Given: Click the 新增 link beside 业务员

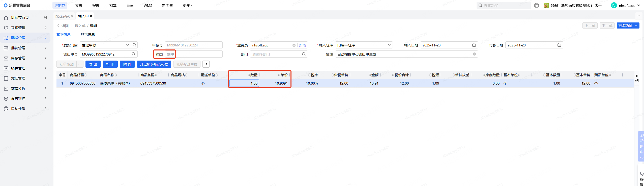Looking at the screenshot, I should pos(303,45).
